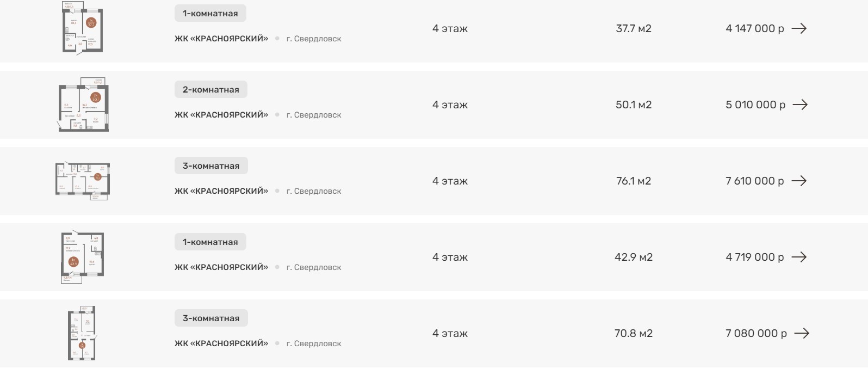Click the arrow next to 4 147 000 р
868x368 pixels.
click(x=799, y=28)
